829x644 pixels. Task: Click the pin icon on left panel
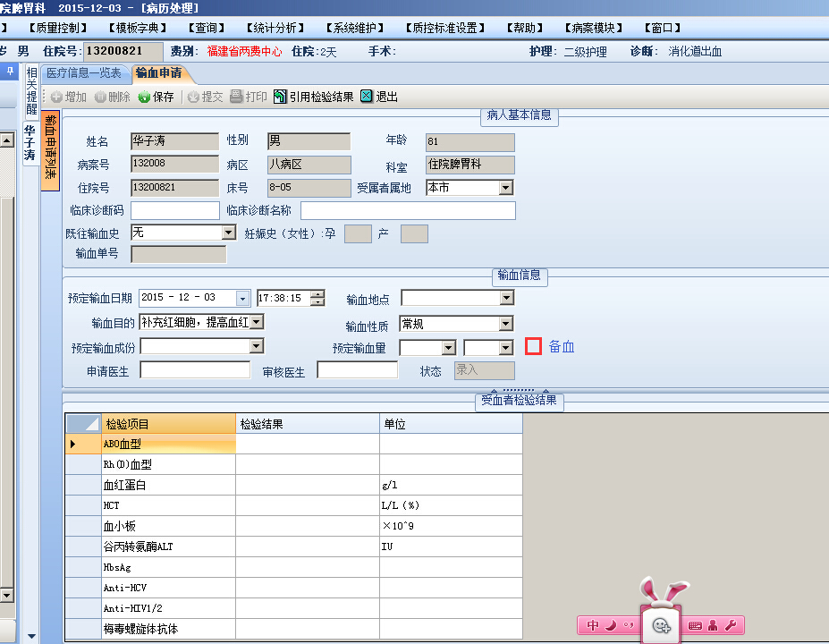(x=10, y=71)
